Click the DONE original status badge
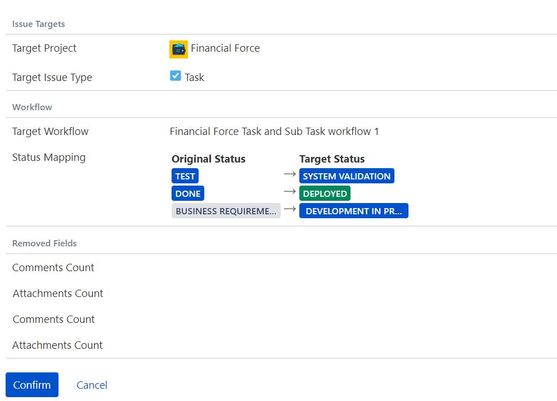This screenshot has height=401, width=557. point(188,194)
